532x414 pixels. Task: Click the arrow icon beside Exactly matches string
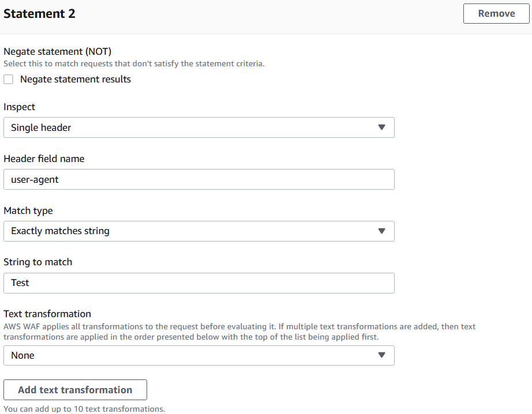coord(381,231)
